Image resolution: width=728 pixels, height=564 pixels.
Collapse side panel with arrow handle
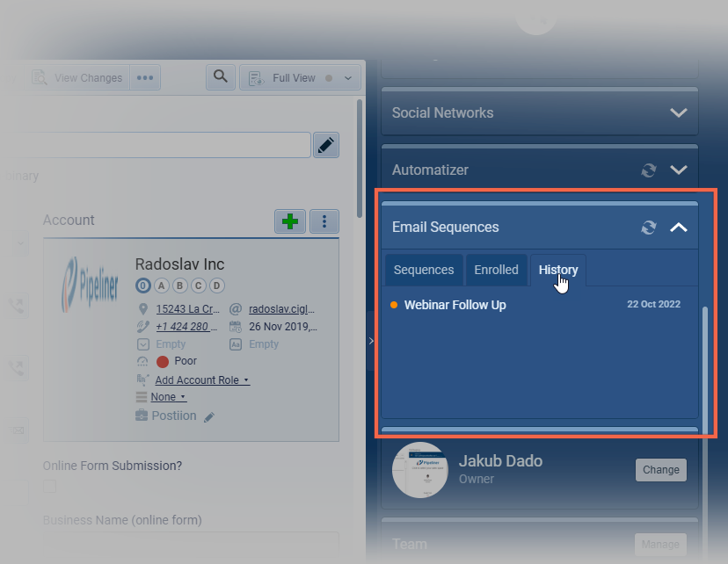371,341
